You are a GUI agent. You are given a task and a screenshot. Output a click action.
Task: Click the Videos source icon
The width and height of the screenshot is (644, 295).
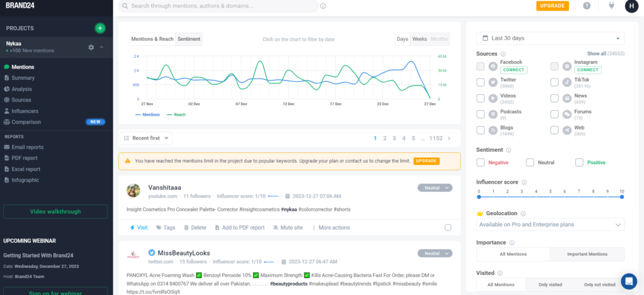coord(493,98)
